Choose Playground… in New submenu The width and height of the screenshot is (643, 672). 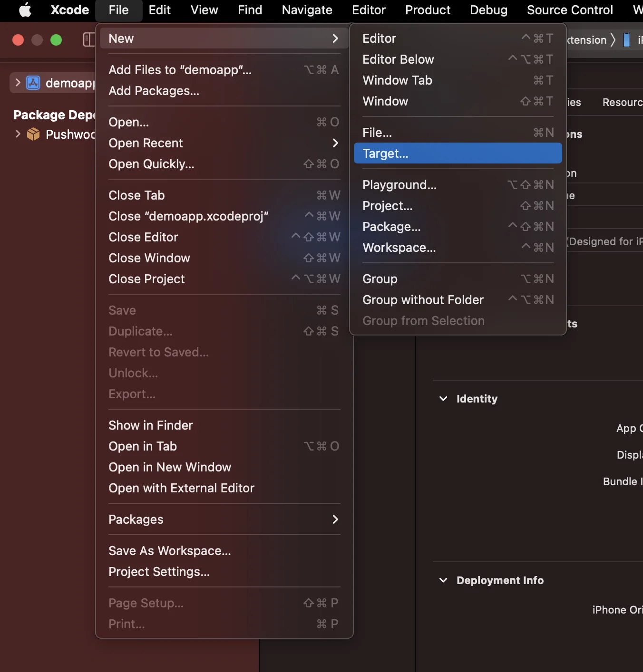399,185
